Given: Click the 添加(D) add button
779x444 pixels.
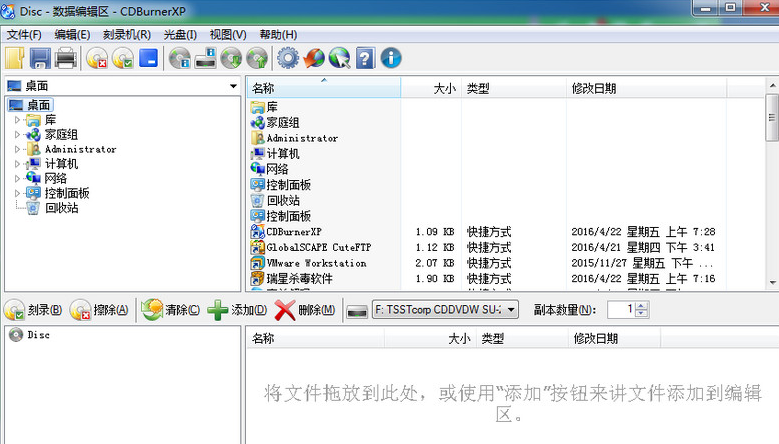Looking at the screenshot, I should [237, 310].
